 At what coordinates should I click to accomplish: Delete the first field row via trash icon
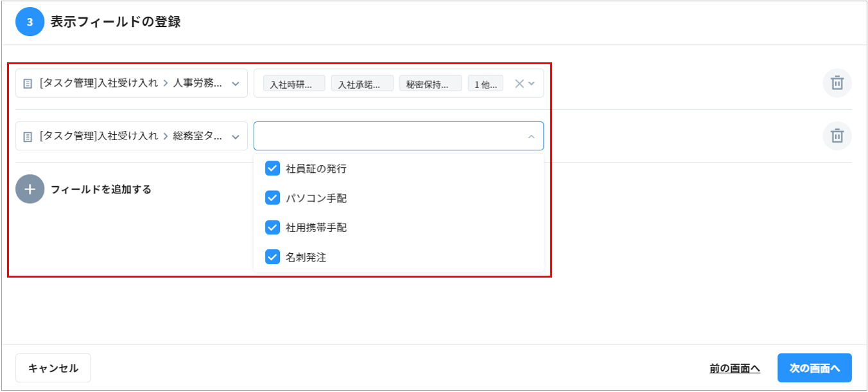click(837, 83)
